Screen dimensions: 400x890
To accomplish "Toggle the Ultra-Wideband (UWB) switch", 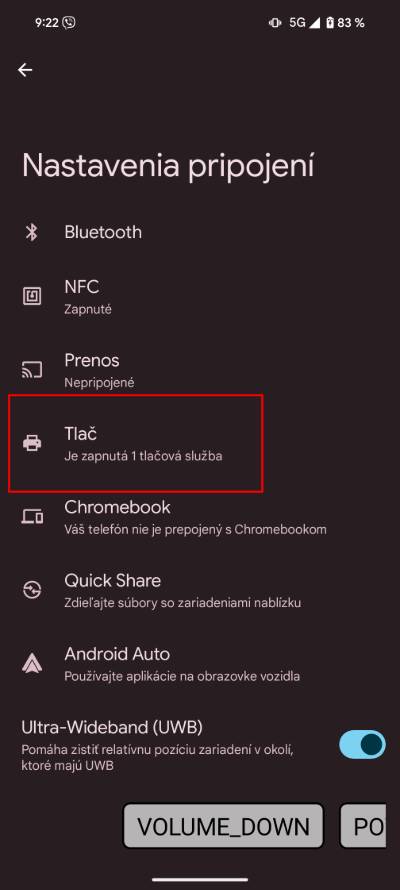I will (x=362, y=744).
